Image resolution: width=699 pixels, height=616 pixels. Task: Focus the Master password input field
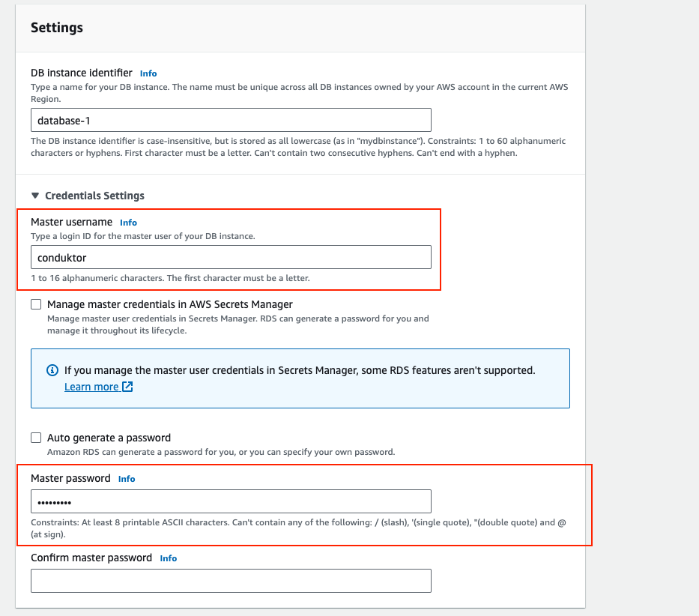[231, 501]
